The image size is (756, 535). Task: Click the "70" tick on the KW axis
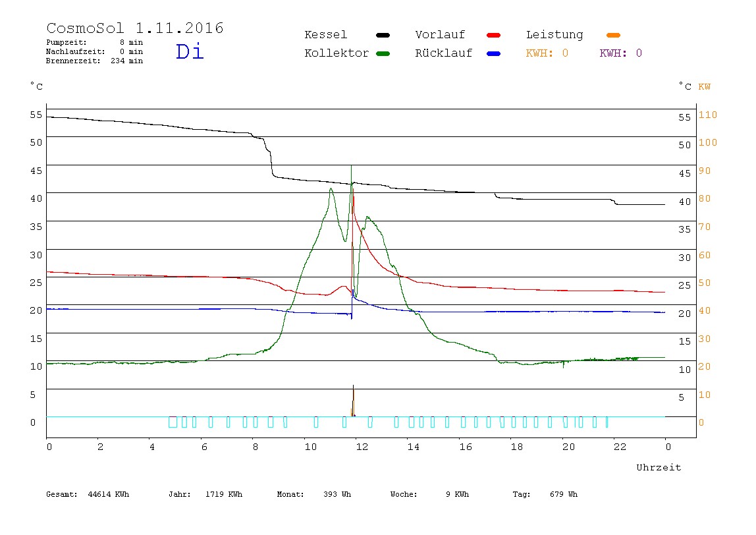point(705,227)
